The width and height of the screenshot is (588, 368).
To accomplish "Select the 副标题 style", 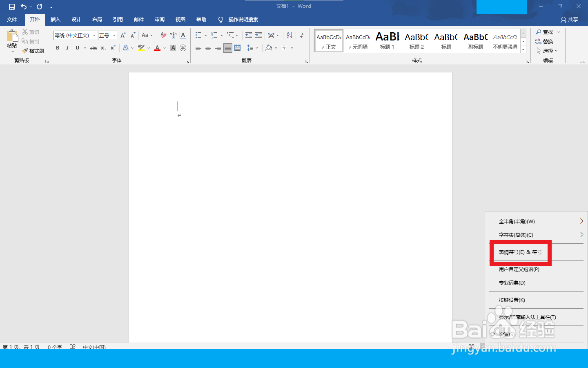I will [475, 41].
